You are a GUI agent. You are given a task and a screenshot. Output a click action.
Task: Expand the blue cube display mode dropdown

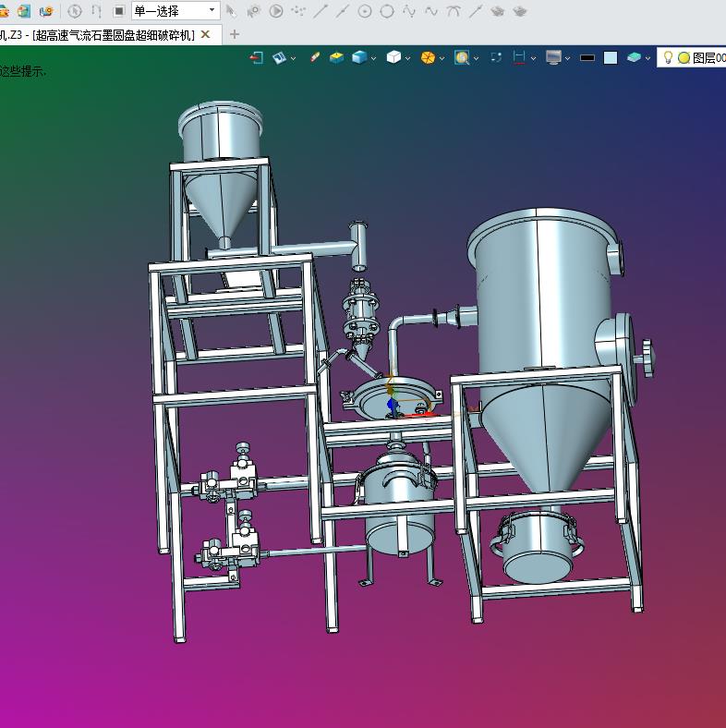[373, 58]
